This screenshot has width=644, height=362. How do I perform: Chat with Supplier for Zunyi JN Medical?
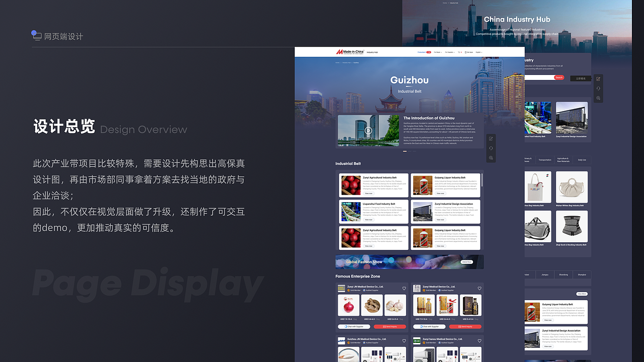coord(354,327)
